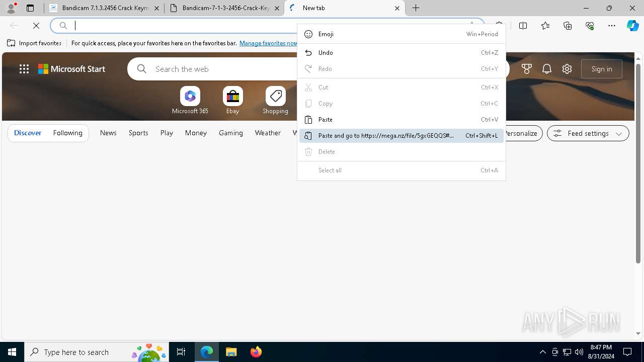644x362 pixels.
Task: Select Emoji in the context menu
Action: point(401,34)
